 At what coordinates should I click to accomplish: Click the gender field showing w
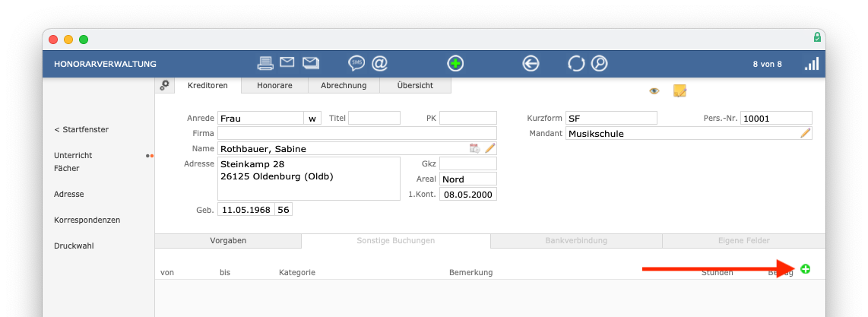(312, 118)
